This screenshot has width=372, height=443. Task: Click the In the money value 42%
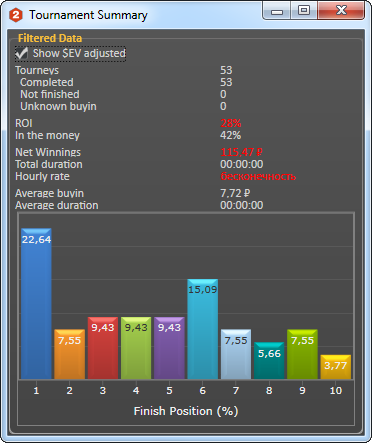pos(230,135)
